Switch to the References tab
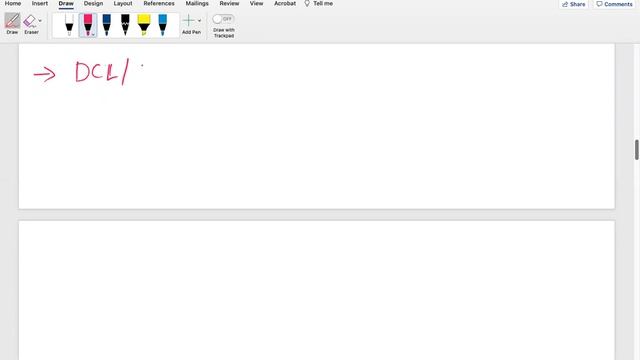The height and width of the screenshot is (360, 640). 159,3
